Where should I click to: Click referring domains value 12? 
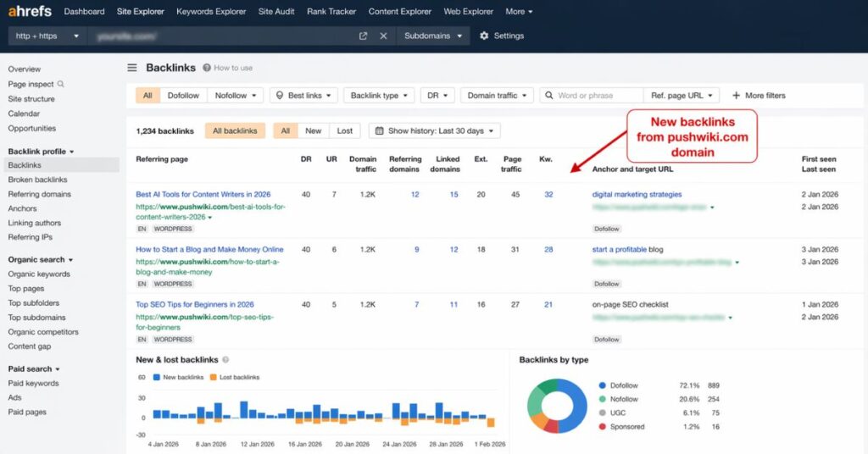415,194
